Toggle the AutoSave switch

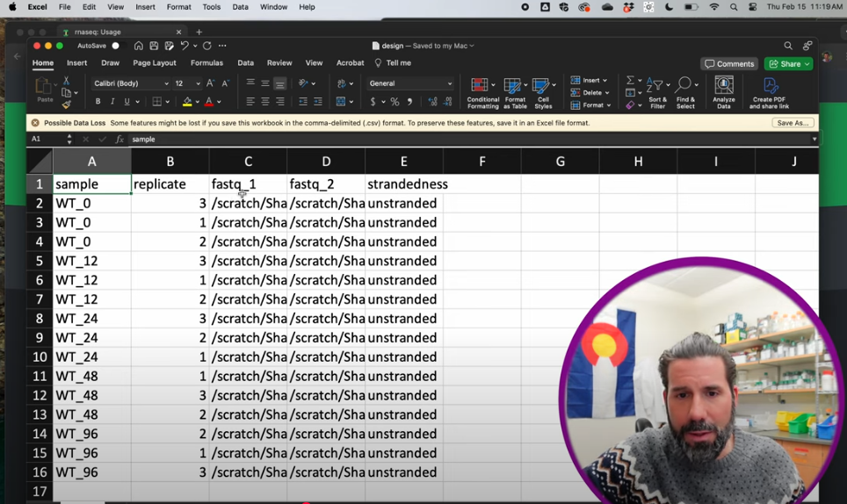point(118,46)
